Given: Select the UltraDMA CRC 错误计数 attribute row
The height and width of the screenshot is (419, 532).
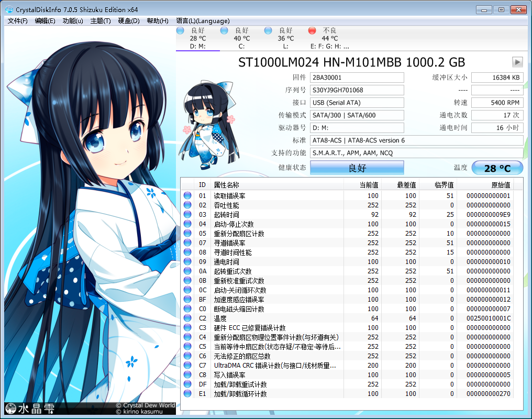Looking at the screenshot, I should [347, 366].
